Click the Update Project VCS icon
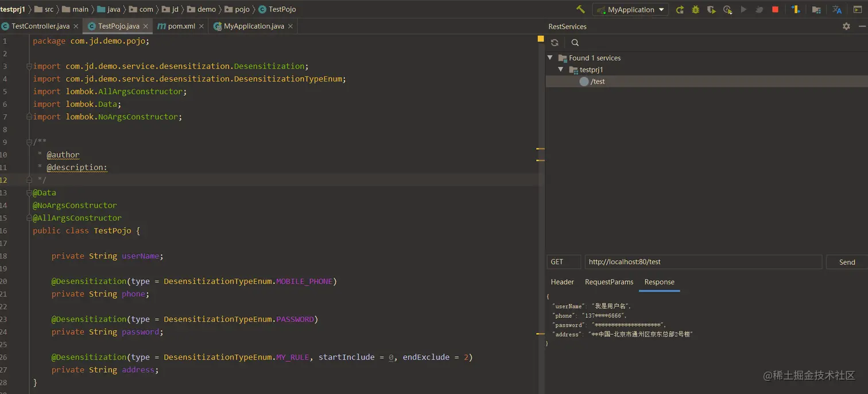Viewport: 868px width, 394px height. 796,10
